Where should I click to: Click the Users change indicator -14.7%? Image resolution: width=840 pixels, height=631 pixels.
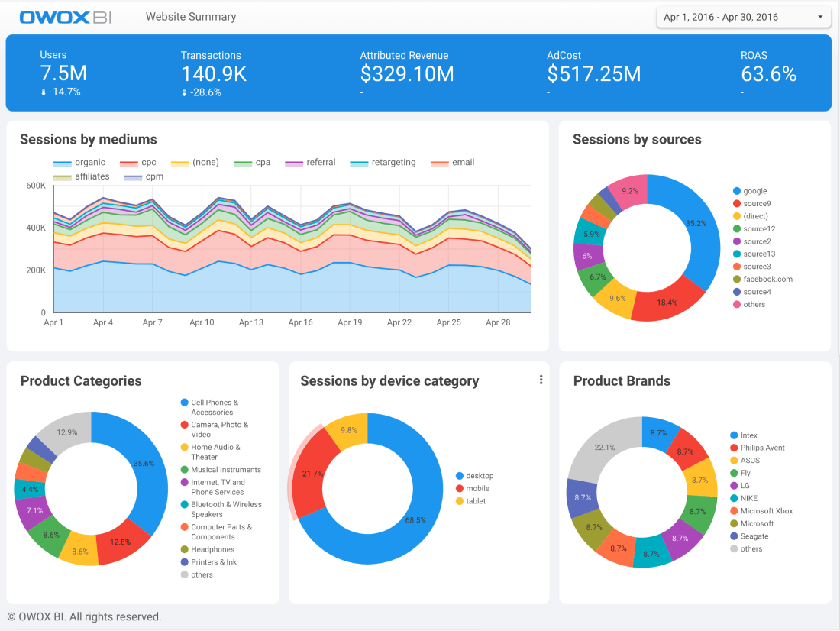click(60, 92)
